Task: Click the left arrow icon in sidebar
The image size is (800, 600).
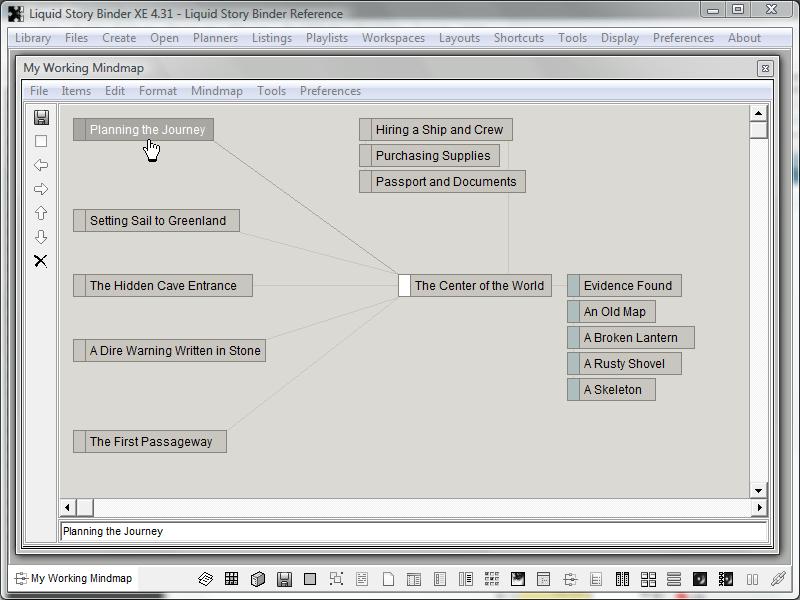Action: pos(41,165)
